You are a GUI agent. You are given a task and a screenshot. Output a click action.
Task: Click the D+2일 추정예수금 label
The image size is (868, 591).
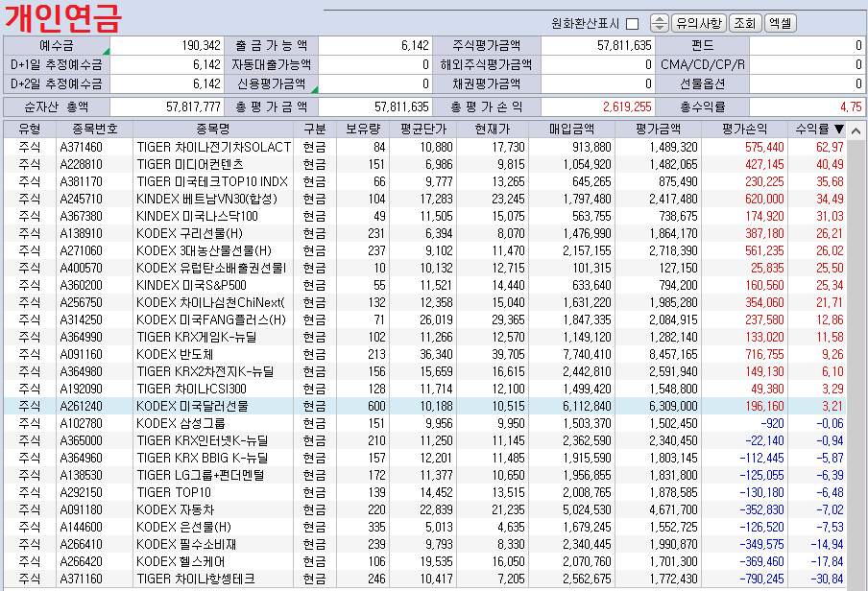click(x=57, y=83)
